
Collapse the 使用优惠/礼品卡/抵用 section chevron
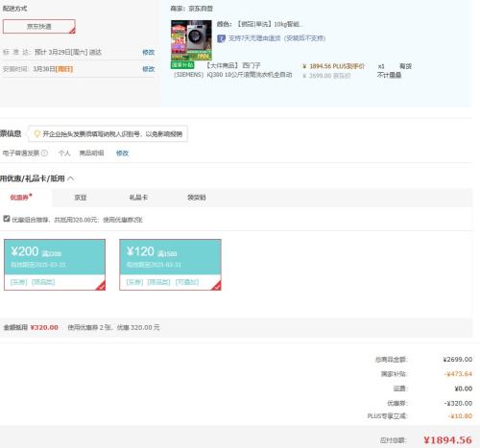71,178
